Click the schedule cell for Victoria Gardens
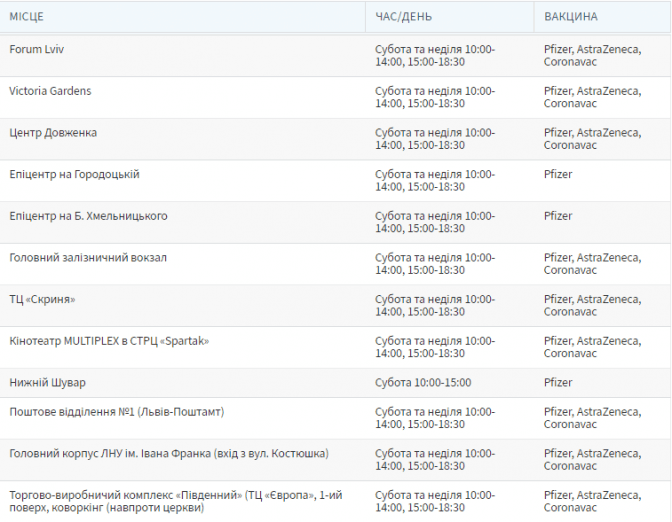Viewport: 672px width, 522px height. 435,97
